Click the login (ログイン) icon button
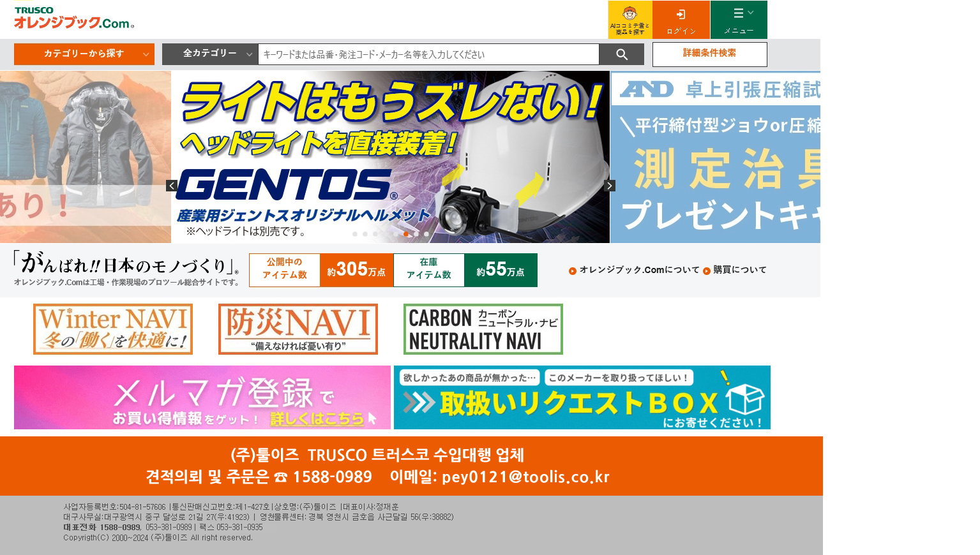Viewport: 980px width, 555px height. point(681,20)
